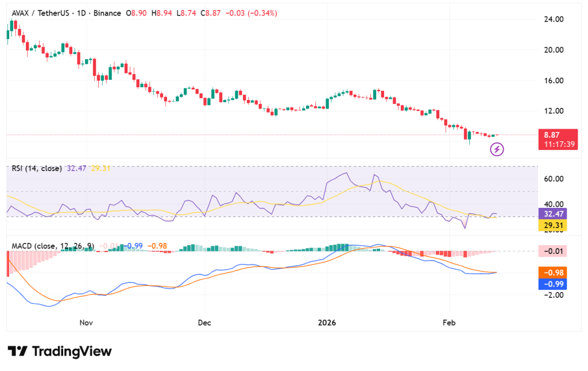Click the MACD (close, 12, 26, 9) title

pos(53,246)
